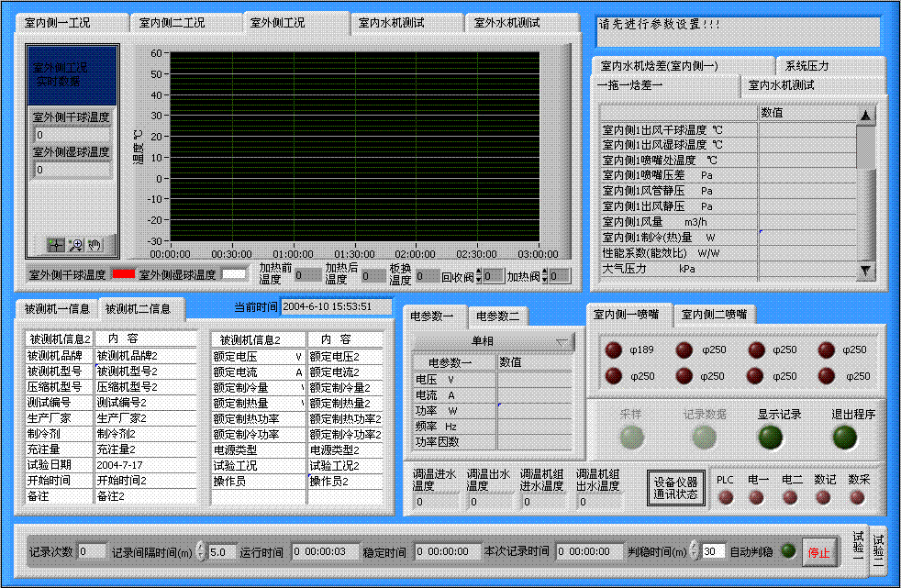Viewport: 901px width, 588px height.
Task: Select the graph zoom tool
Action: tap(75, 244)
